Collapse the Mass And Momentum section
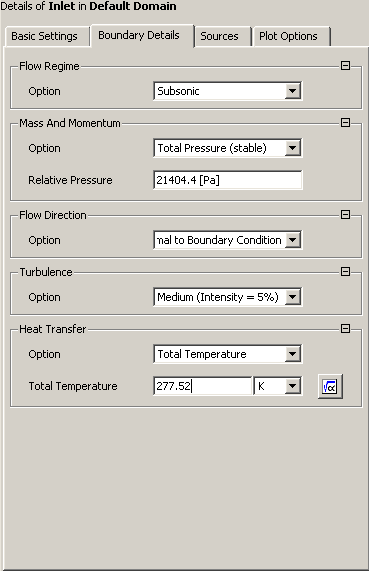369x571 pixels. tap(345, 123)
